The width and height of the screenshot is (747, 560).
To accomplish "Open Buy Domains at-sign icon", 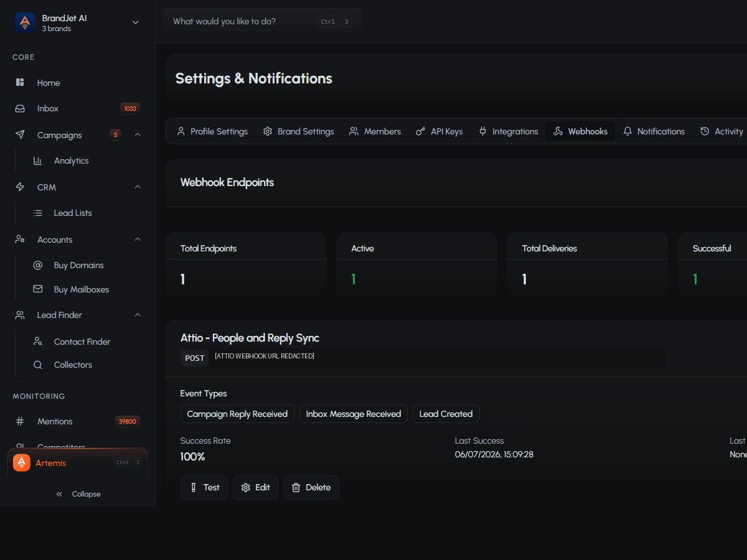I will (37, 265).
